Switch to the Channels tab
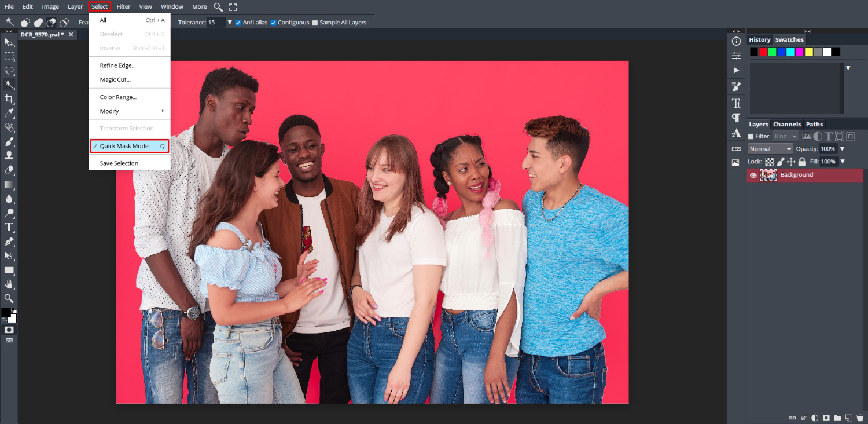This screenshot has height=424, width=868. (787, 124)
